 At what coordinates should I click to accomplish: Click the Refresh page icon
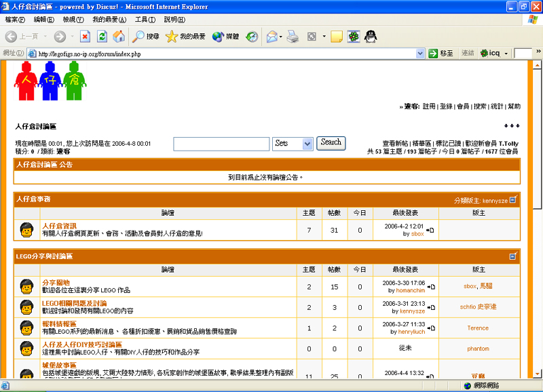(102, 37)
